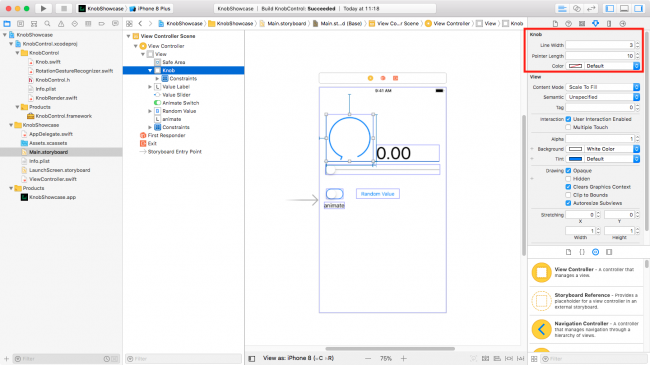Click the Line Width input field
This screenshot has width=650, height=365.
[x=600, y=45]
